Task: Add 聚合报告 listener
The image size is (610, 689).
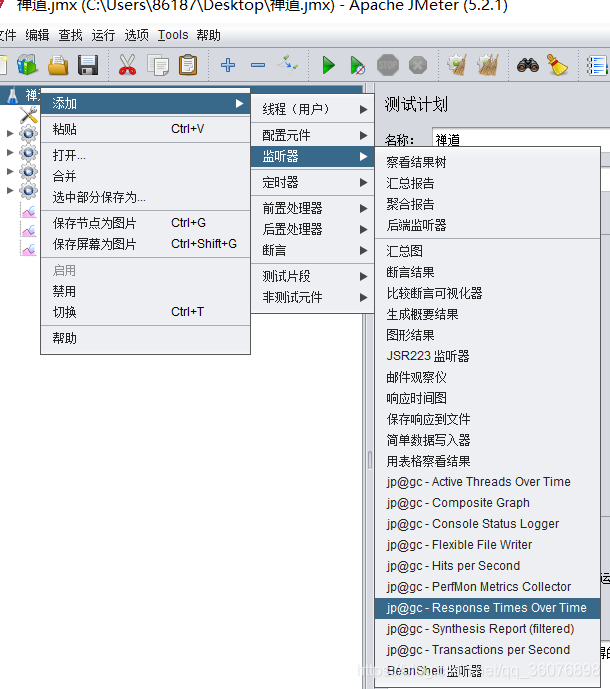Action: [x=487, y=204]
